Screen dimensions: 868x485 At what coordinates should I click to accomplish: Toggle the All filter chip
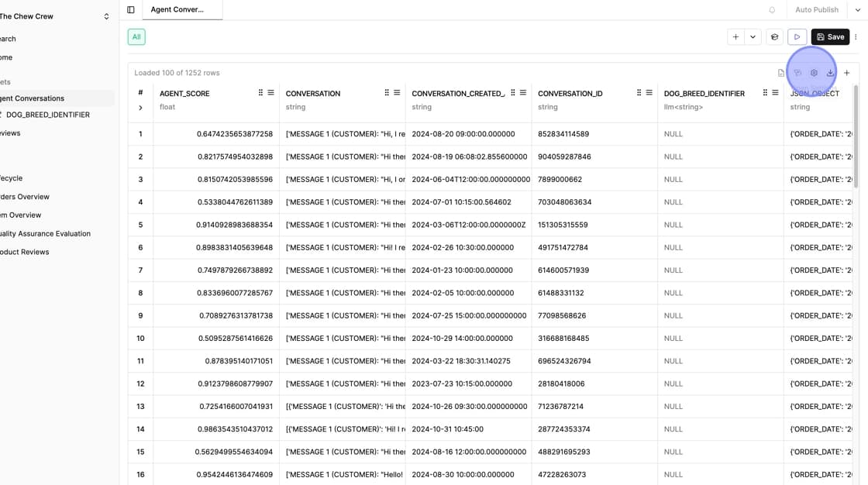point(136,37)
